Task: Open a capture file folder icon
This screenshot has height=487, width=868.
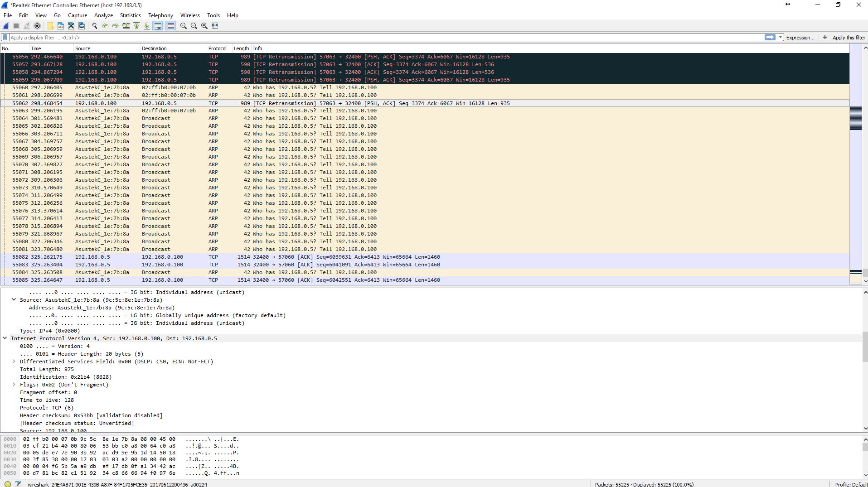Action: (50, 26)
